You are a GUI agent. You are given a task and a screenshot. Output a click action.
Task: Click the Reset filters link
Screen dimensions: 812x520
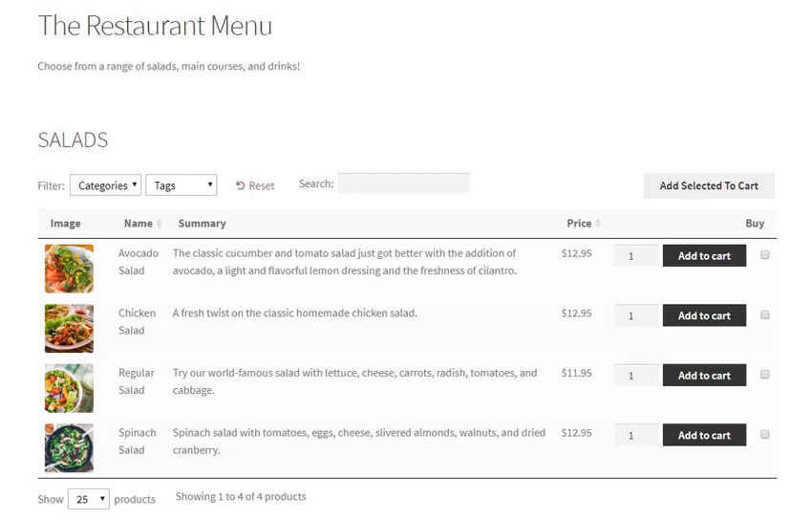pos(255,186)
